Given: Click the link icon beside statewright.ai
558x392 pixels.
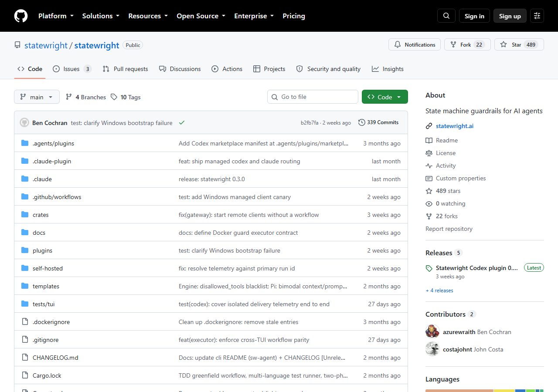Looking at the screenshot, I should pos(429,126).
